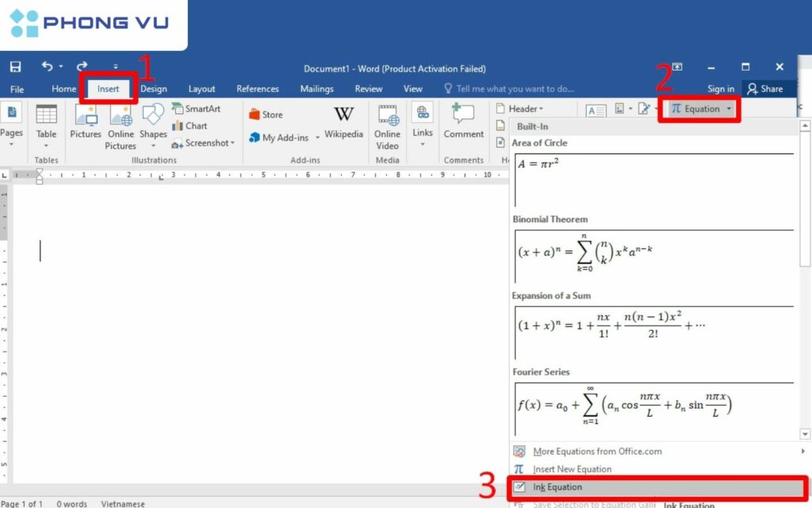Select the Equation button
This screenshot has width=812, height=508.
[699, 108]
